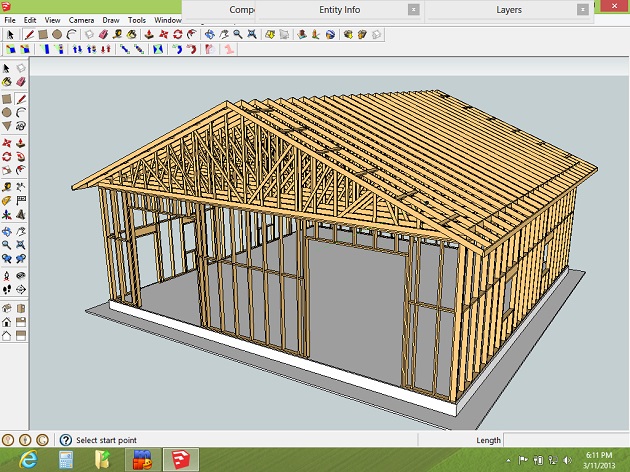Select the Circle tool in top toolbar
Viewport: 630px width, 472px height.
[x=58, y=34]
